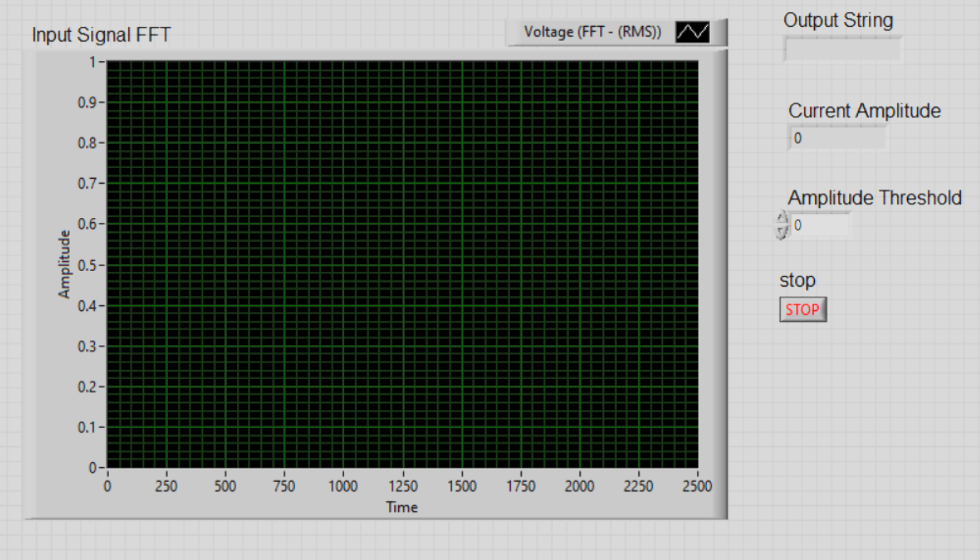Select the Voltage (FFT - (RMS)) legend label

coord(593,32)
